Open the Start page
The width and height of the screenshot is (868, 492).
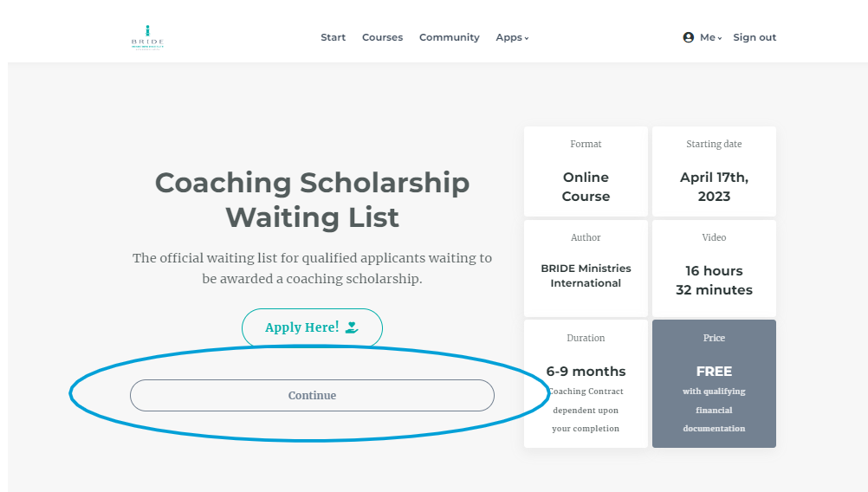coord(333,37)
